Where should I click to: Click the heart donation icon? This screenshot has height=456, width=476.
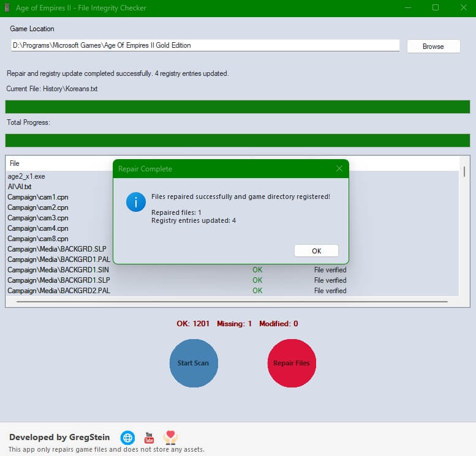pyautogui.click(x=170, y=438)
